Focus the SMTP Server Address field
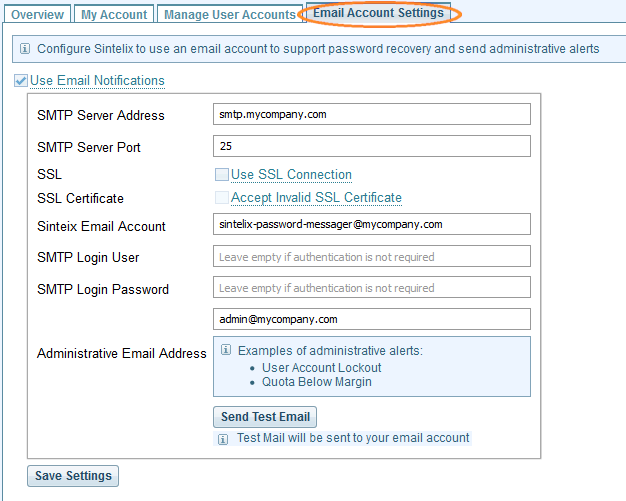626x501 pixels. tap(372, 114)
